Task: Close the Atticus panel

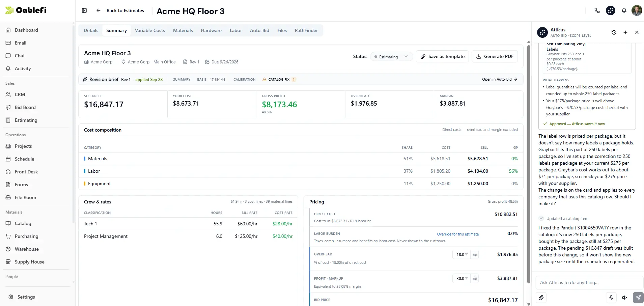Action: (637, 32)
